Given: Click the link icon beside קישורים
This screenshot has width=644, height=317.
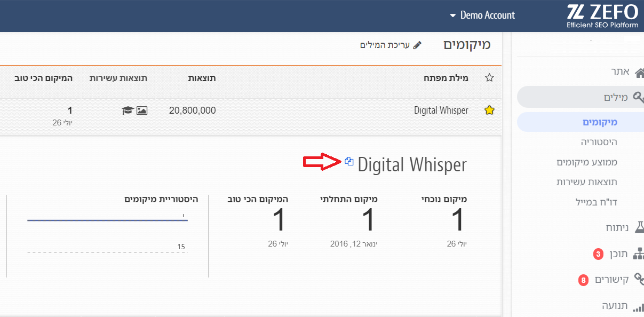Looking at the screenshot, I should coord(638,279).
